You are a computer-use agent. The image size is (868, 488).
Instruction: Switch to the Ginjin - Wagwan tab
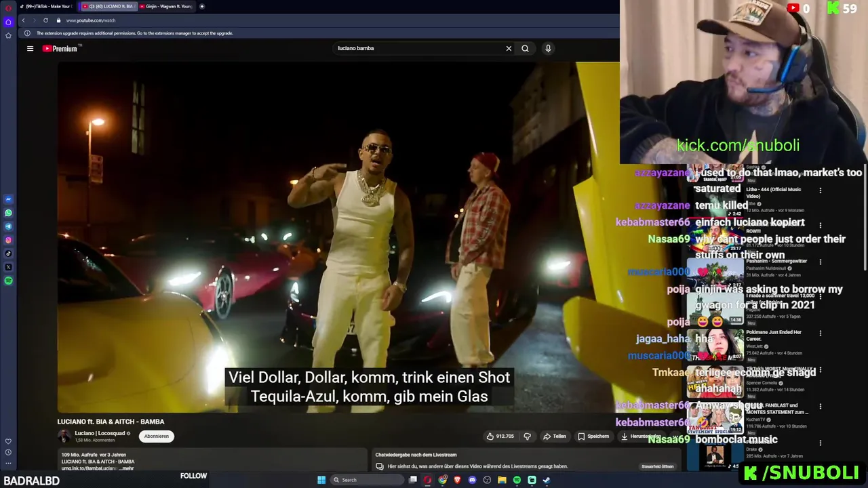pyautogui.click(x=166, y=6)
